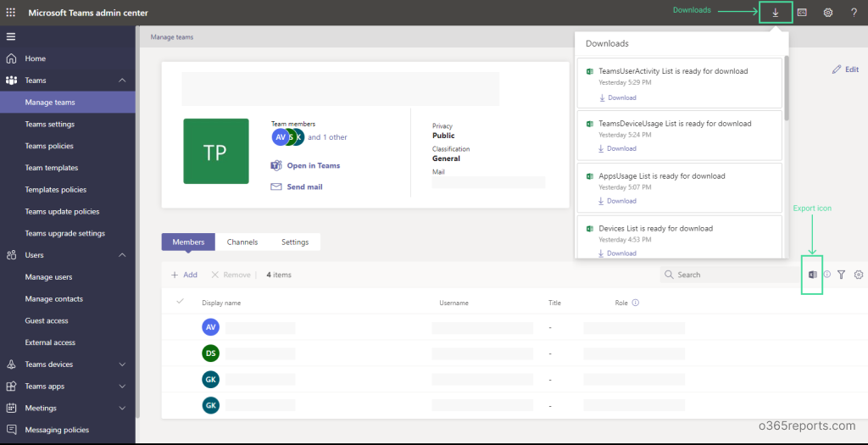
Task: Sort by Display name column header
Action: 221,303
